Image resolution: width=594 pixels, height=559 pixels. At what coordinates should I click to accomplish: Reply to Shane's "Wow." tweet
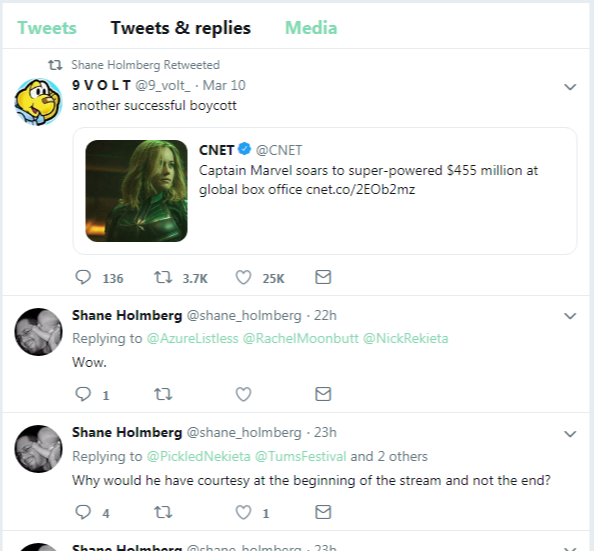coord(83,394)
